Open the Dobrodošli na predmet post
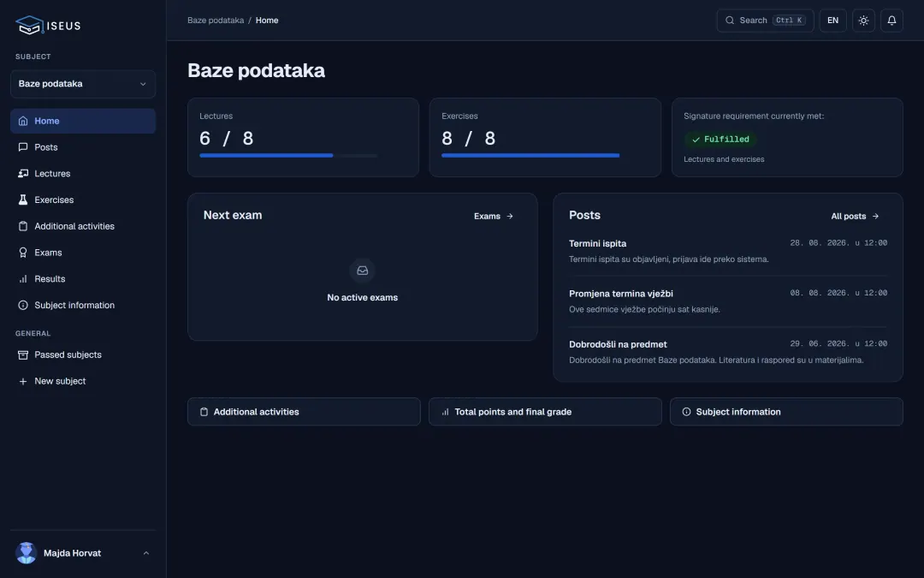Viewport: 924px width, 578px height. point(728,352)
